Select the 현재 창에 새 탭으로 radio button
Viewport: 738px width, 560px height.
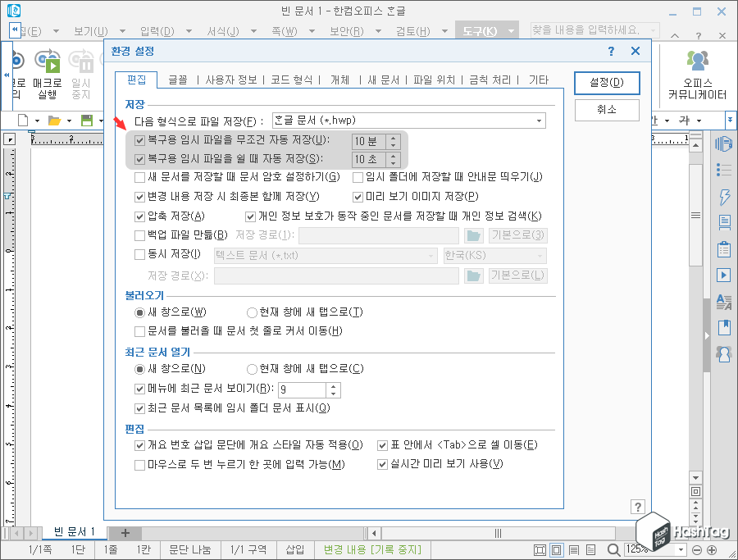250,313
